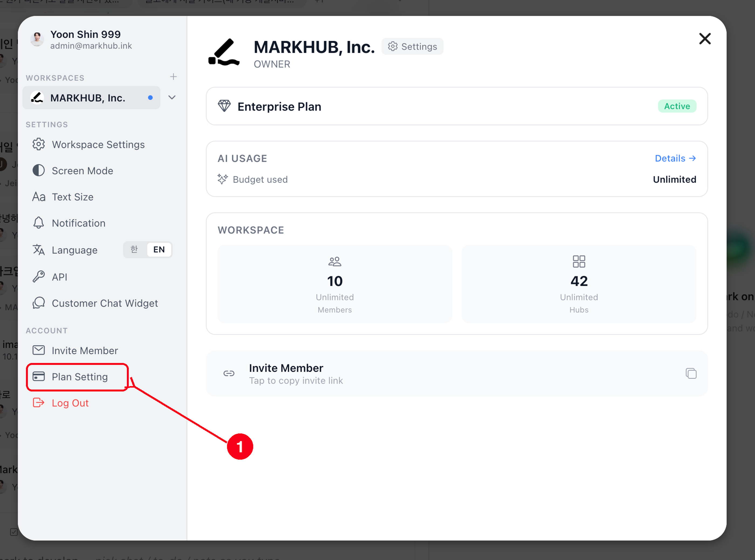Image resolution: width=755 pixels, height=560 pixels.
Task: Click the admin@markhub.ink email text
Action: tap(91, 46)
